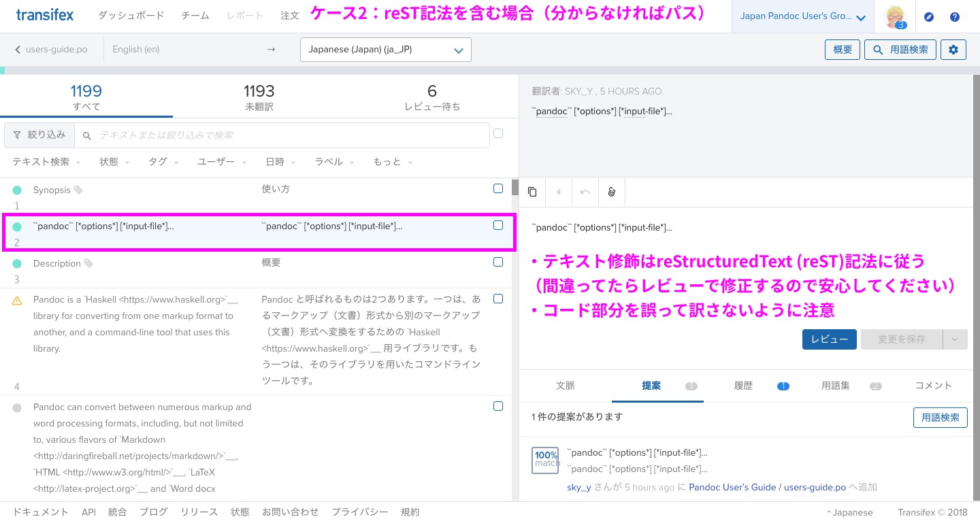Image resolution: width=980 pixels, height=521 pixels.
Task: Check the Synopsis string checkbox
Action: pos(498,189)
